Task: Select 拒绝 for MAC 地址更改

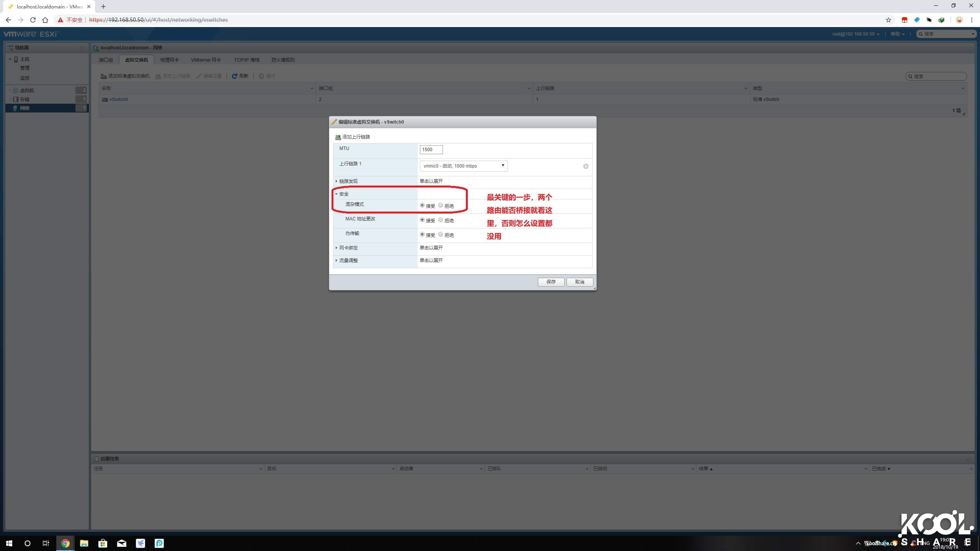Action: [440, 220]
